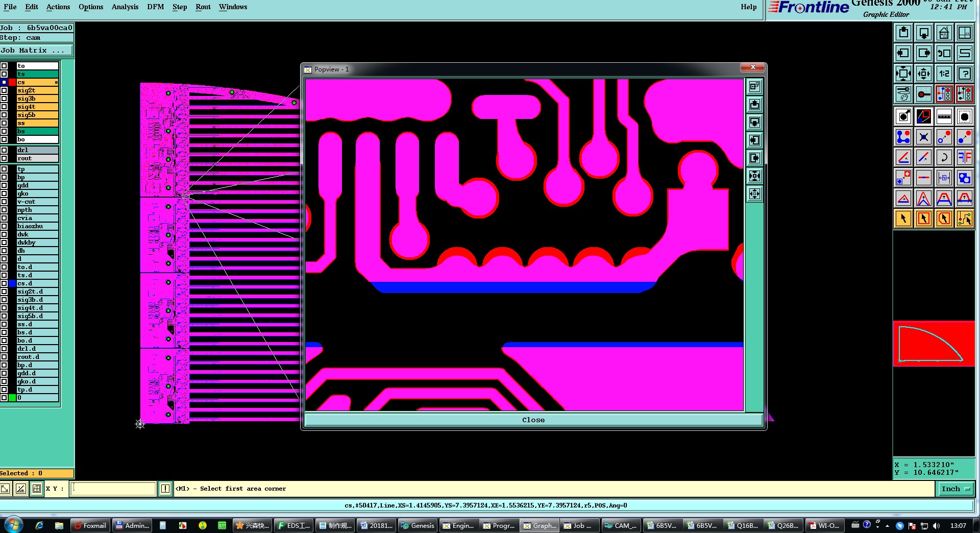Open the Analysis menu

tap(125, 7)
